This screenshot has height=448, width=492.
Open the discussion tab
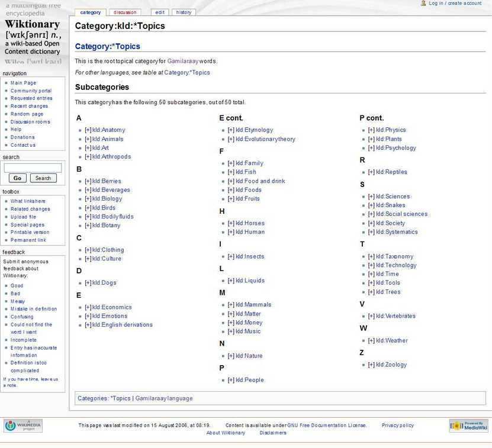pyautogui.click(x=125, y=12)
